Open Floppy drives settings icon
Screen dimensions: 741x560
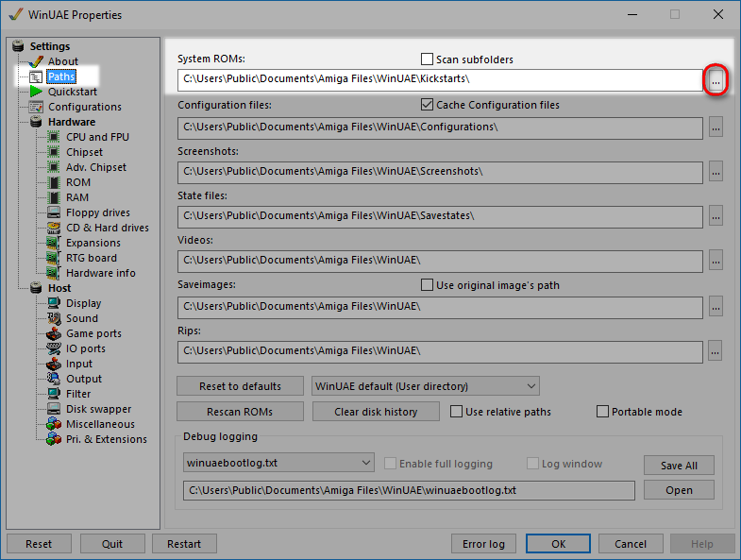click(54, 212)
